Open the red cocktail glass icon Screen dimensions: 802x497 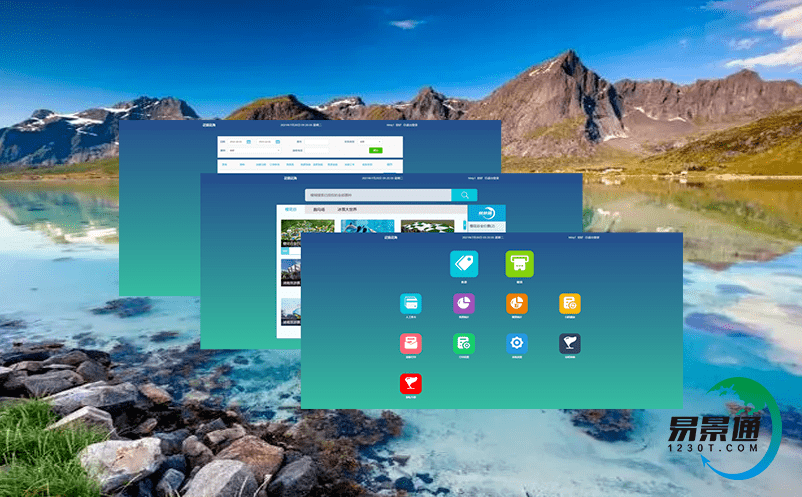[411, 383]
